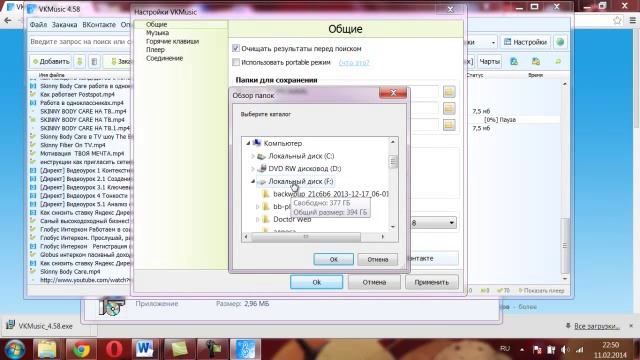Select Горячие клавиши settings section
Screen dimensions: 640x360
172,41
